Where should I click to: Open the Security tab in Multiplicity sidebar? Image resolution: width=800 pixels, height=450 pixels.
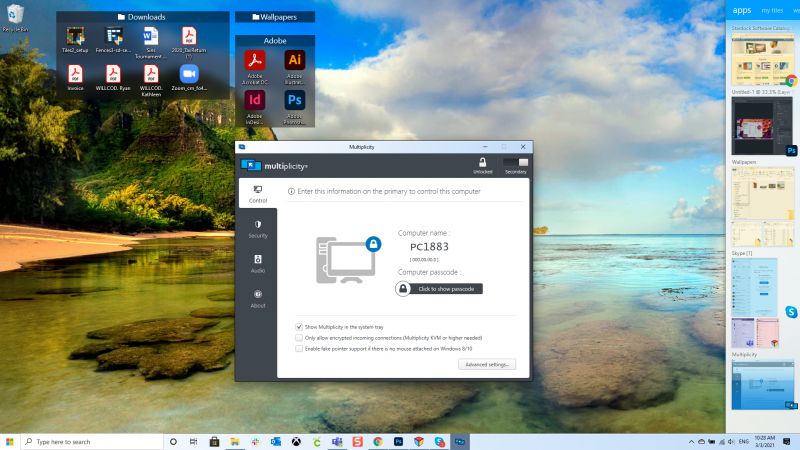coord(258,228)
